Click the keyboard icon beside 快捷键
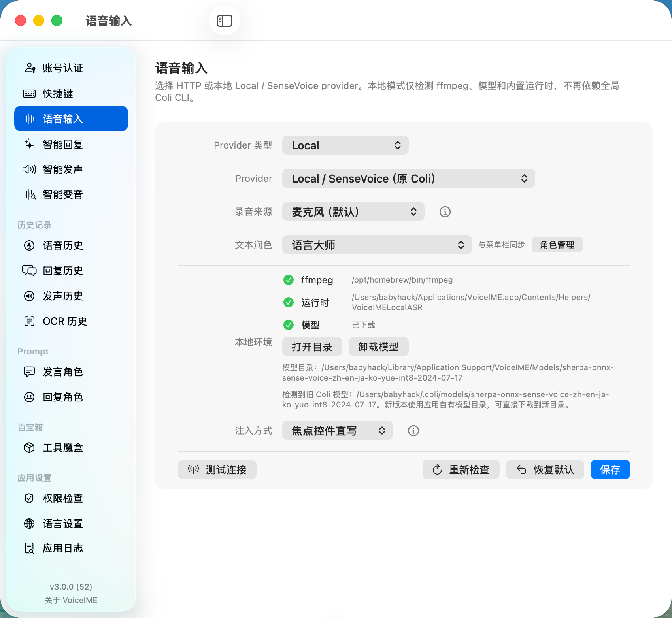 tap(29, 94)
